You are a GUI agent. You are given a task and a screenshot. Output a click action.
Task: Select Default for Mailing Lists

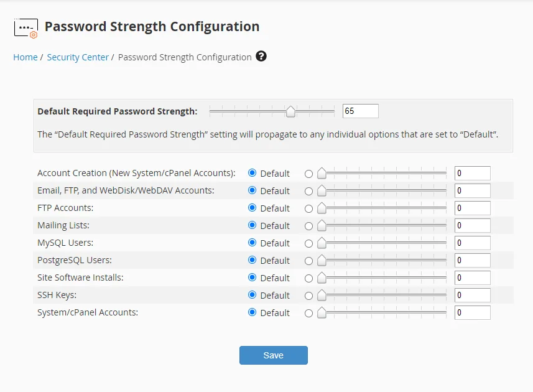point(253,225)
